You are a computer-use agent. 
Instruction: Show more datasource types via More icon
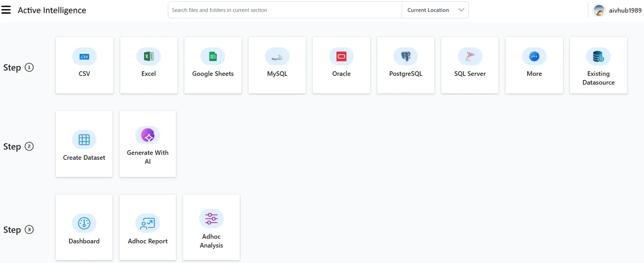(534, 57)
